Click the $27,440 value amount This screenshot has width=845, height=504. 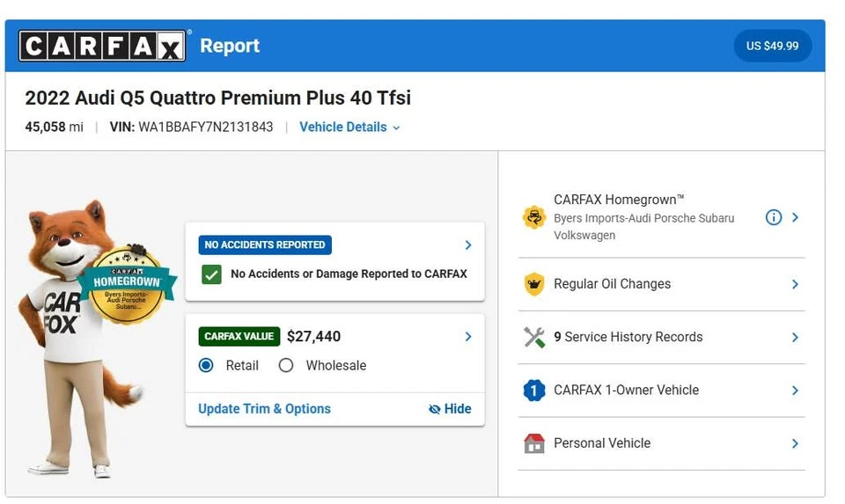[313, 337]
